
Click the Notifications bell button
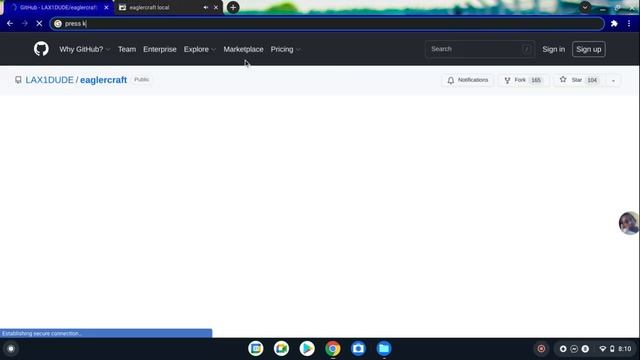[x=467, y=80]
